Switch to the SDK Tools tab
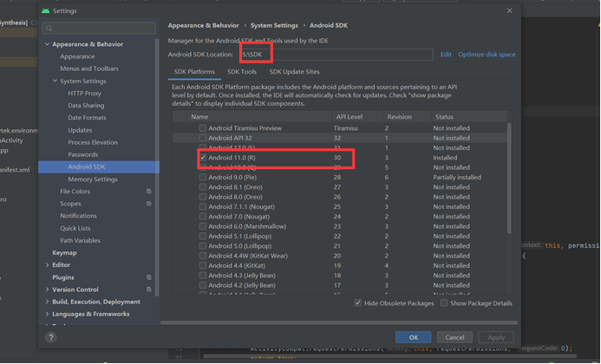 (242, 72)
